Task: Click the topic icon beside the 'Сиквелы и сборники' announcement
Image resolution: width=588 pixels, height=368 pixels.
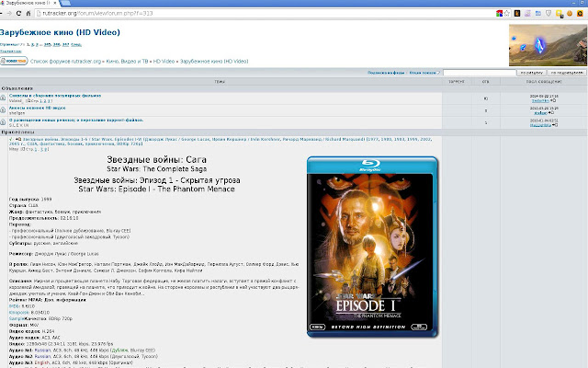Action: pos(3,98)
